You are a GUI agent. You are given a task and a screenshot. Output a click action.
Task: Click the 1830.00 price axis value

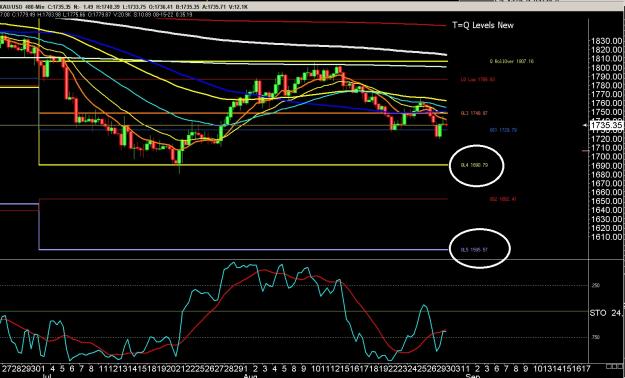point(606,41)
